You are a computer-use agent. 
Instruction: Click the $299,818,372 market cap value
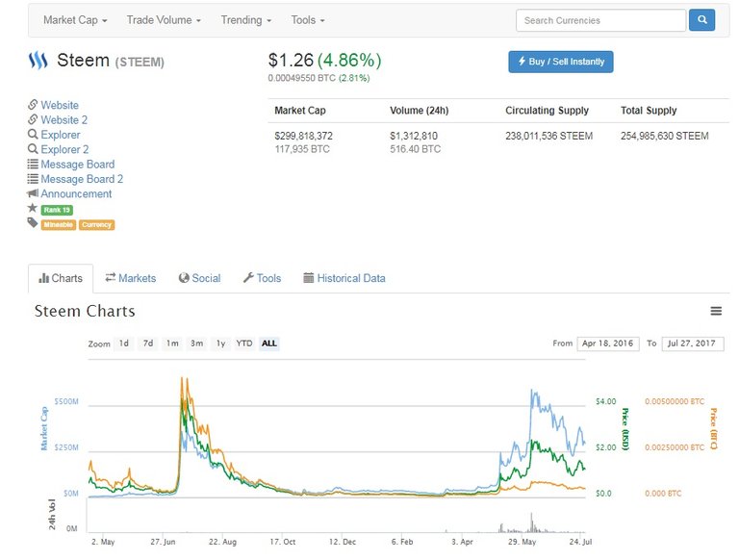click(x=303, y=136)
